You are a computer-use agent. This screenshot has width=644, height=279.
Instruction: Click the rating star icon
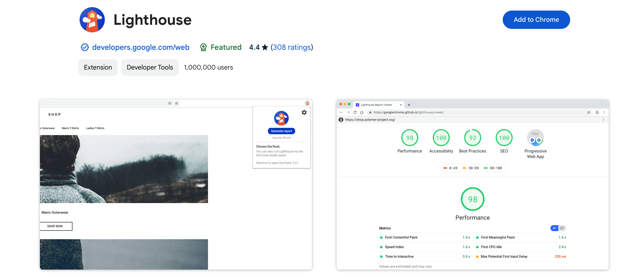click(x=265, y=47)
